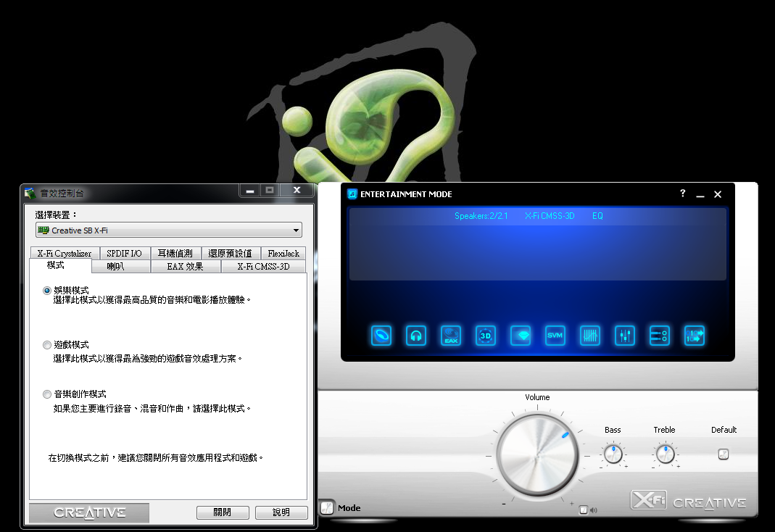
Task: Click the Default reset button
Action: click(723, 454)
